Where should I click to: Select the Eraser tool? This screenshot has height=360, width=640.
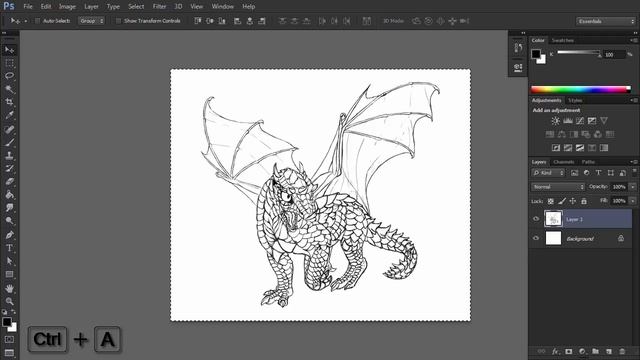[9, 182]
